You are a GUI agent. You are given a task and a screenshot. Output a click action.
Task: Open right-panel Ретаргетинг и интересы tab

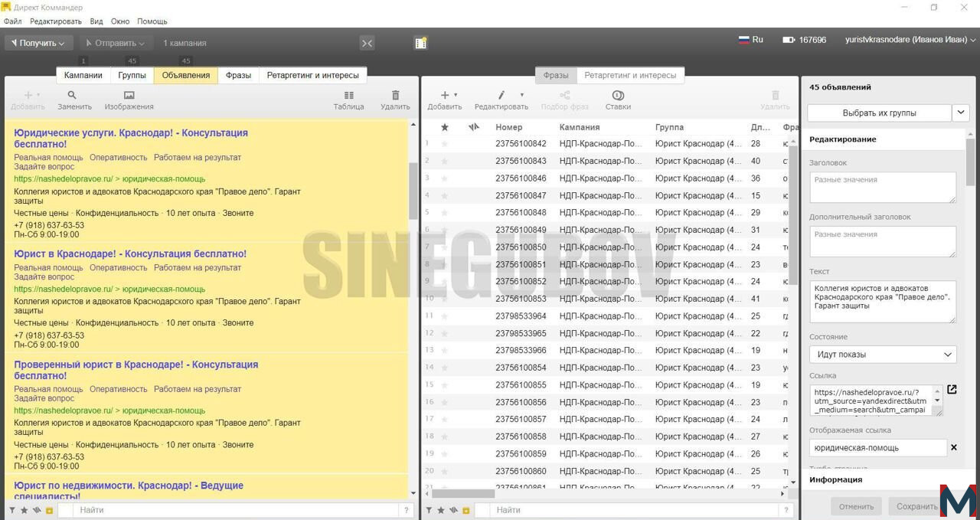coord(630,75)
